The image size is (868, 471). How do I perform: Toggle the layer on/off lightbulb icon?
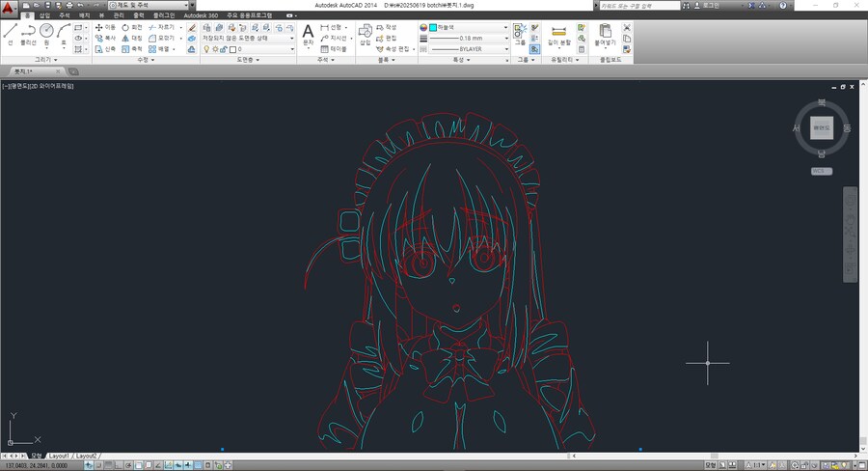point(204,48)
